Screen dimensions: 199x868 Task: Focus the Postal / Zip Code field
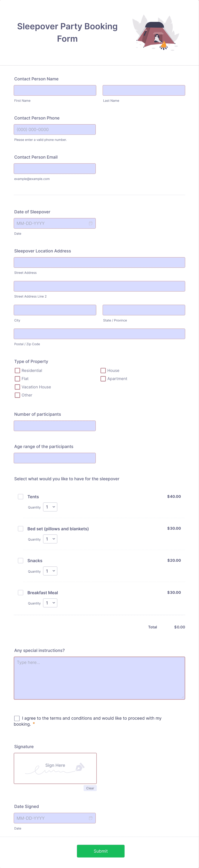[x=99, y=334]
